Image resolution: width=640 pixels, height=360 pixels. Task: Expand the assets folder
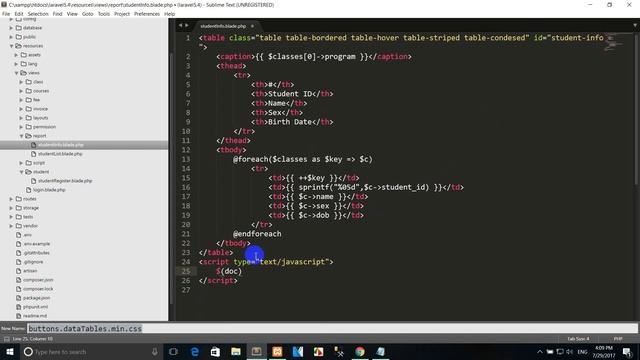[x=16, y=55]
